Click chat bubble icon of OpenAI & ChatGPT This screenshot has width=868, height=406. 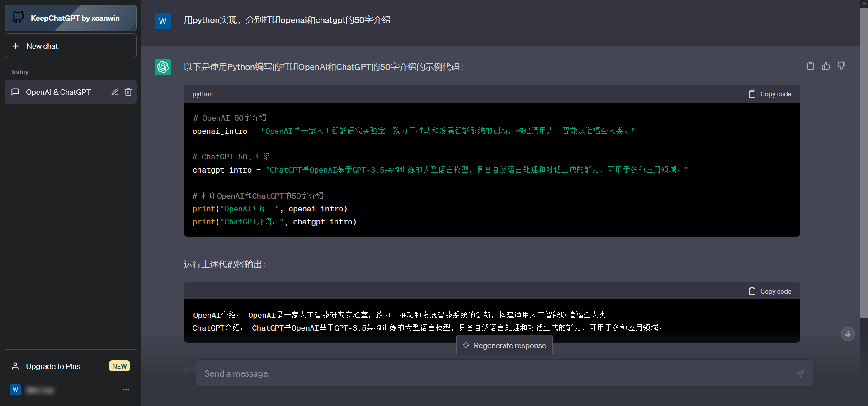(15, 92)
